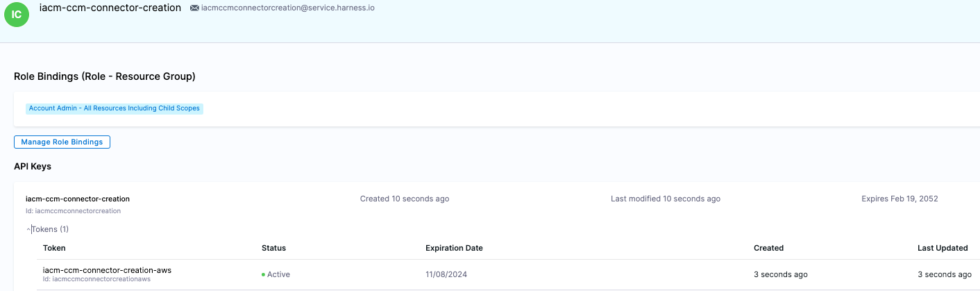This screenshot has width=980, height=291.
Task: Click the service account email address
Action: pos(287,8)
